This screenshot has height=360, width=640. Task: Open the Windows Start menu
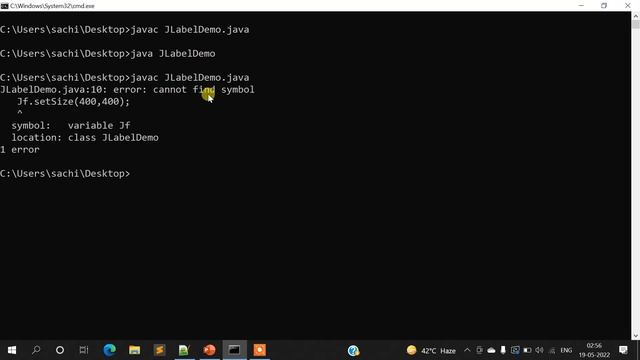(x=12, y=350)
